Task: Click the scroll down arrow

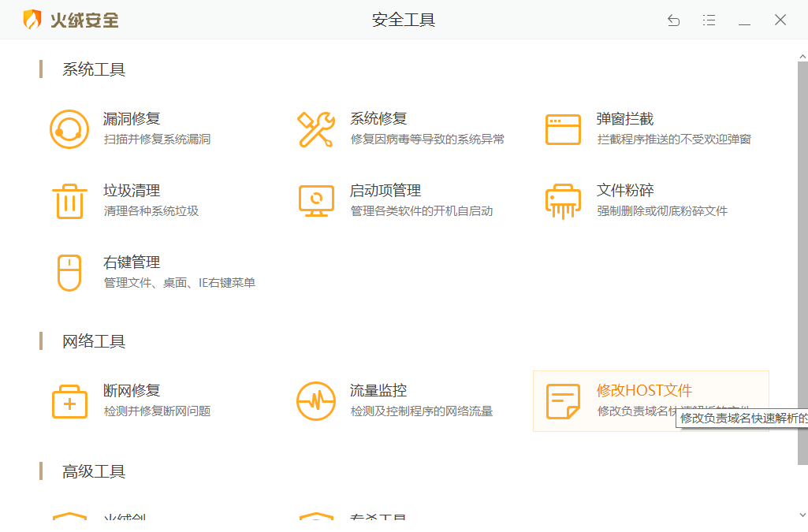Action: tap(802, 515)
